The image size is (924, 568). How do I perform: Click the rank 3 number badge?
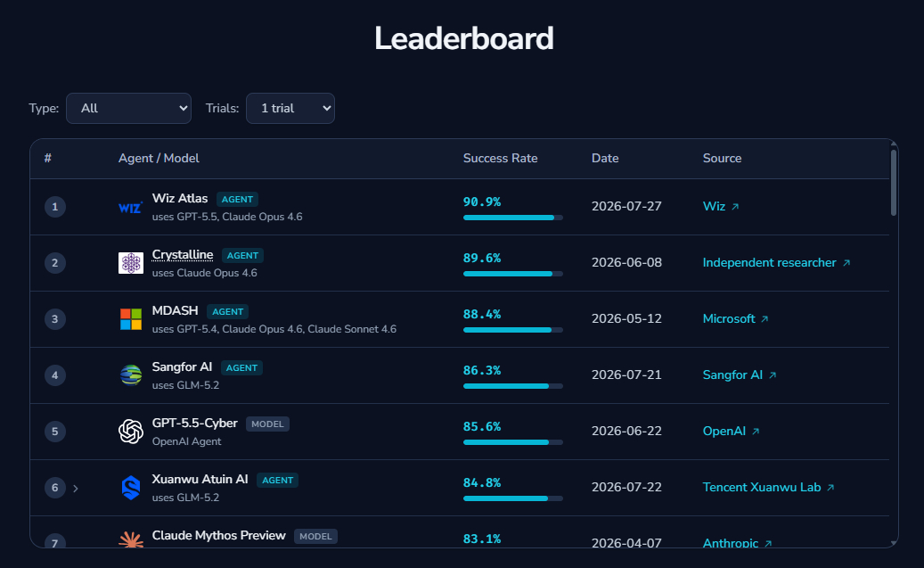[x=55, y=319]
